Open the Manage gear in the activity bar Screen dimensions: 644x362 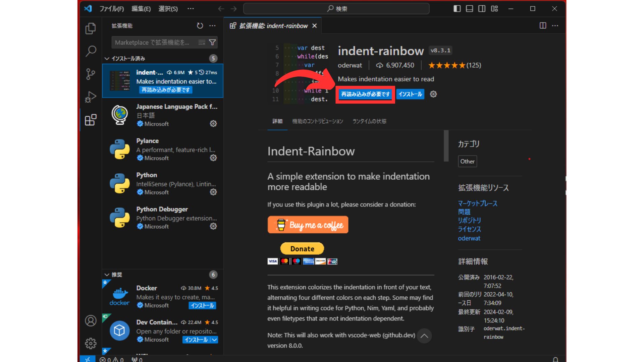(90, 343)
